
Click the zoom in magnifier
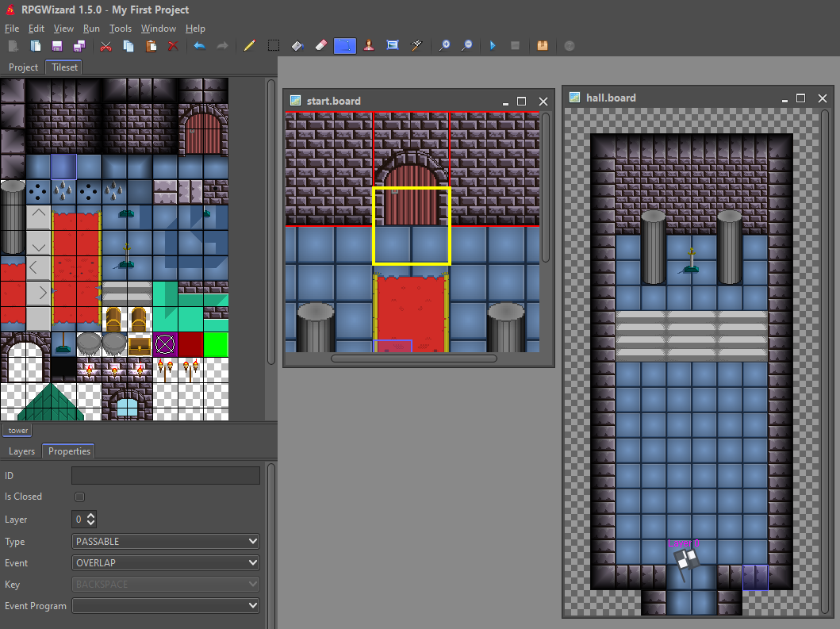click(x=445, y=46)
